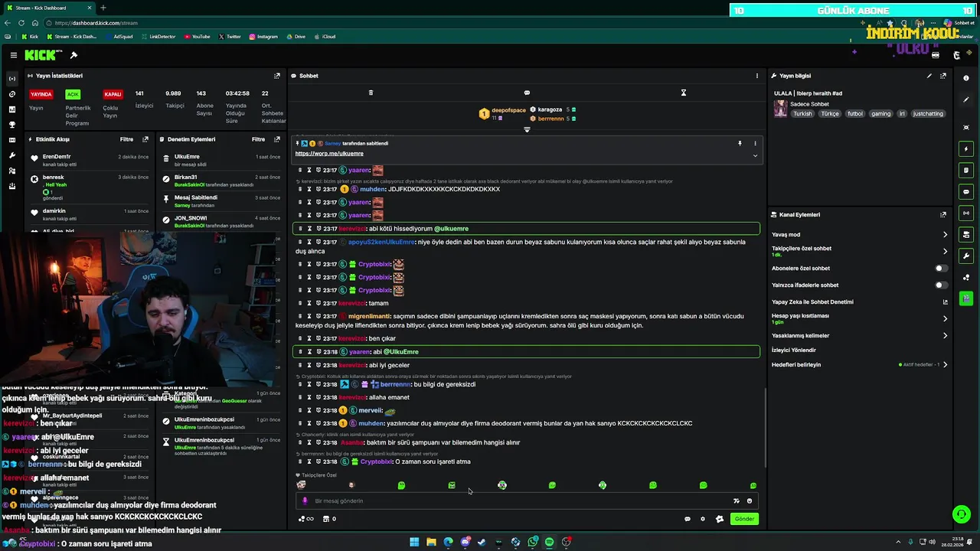Click the justchatting tag

(928, 114)
